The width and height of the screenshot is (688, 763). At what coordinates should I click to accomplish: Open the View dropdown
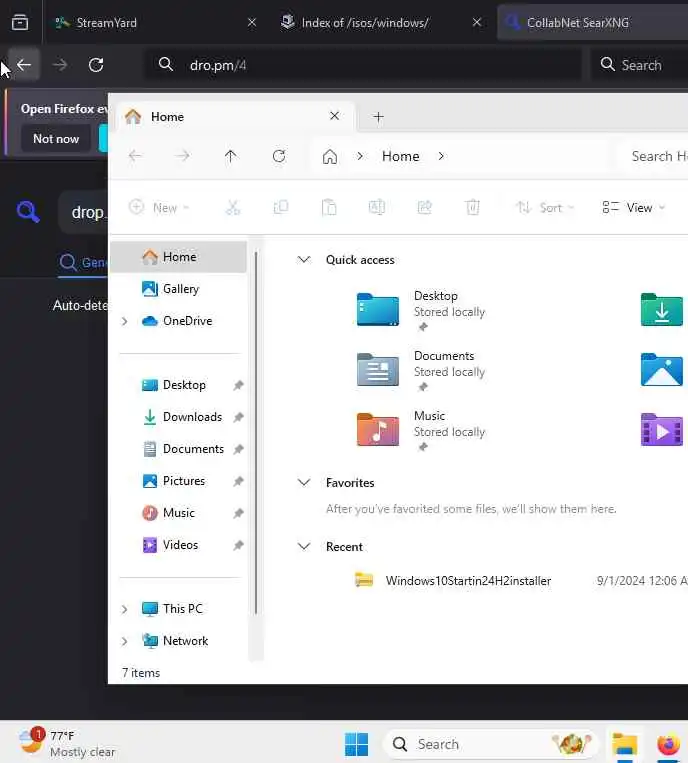coord(633,207)
